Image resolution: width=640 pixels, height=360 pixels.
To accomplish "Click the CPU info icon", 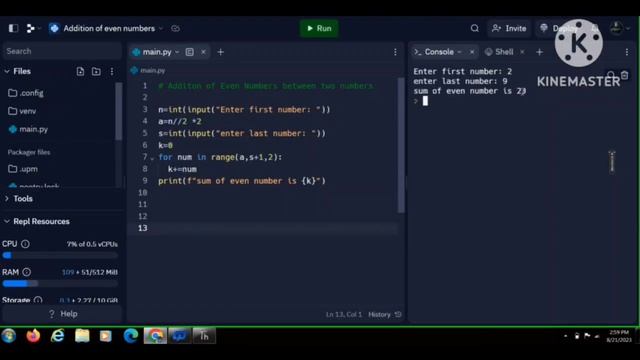I will pyautogui.click(x=25, y=244).
